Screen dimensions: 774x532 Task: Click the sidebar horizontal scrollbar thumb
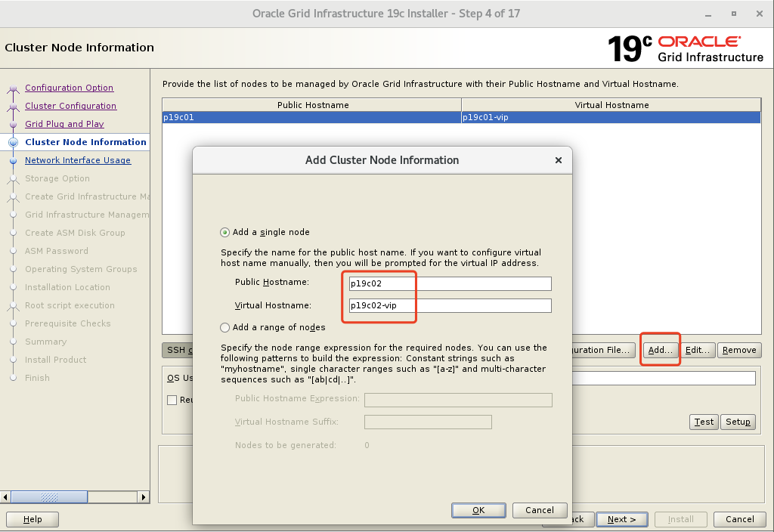tap(49, 497)
